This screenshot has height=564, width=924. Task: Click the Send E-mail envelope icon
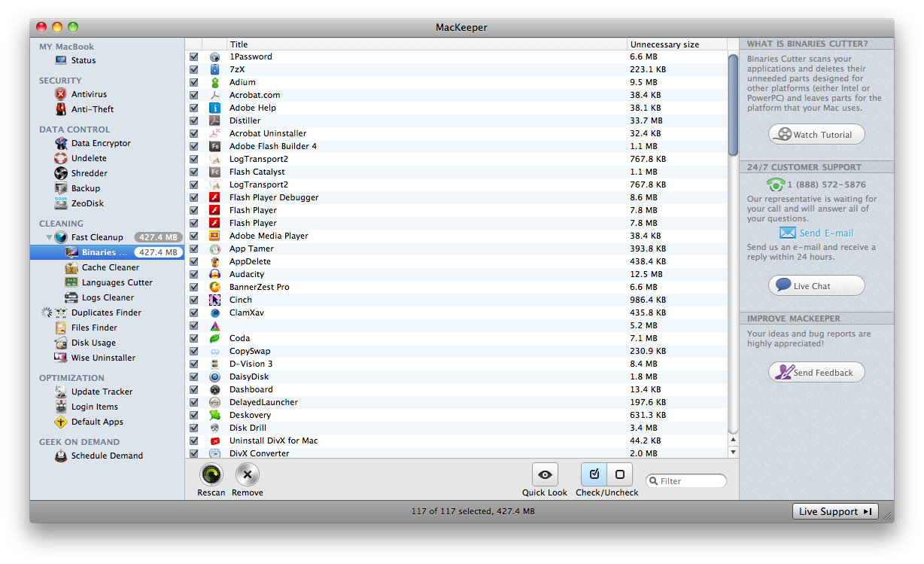click(x=788, y=233)
